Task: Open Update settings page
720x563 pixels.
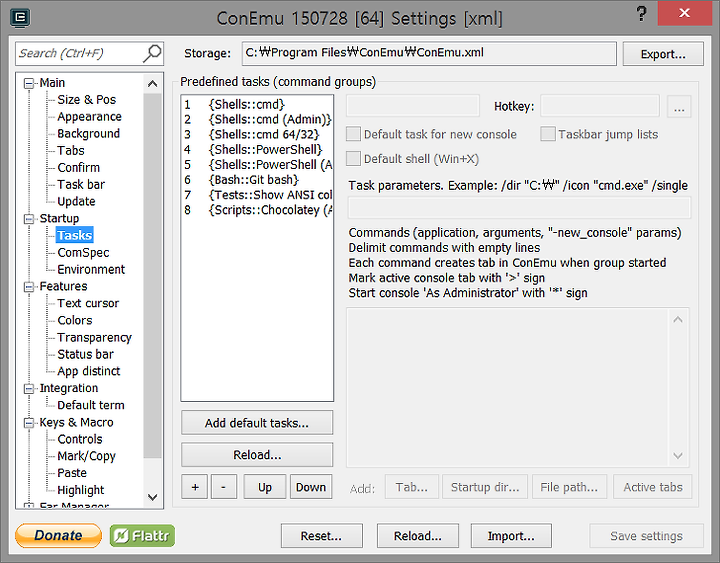Action: click(76, 202)
